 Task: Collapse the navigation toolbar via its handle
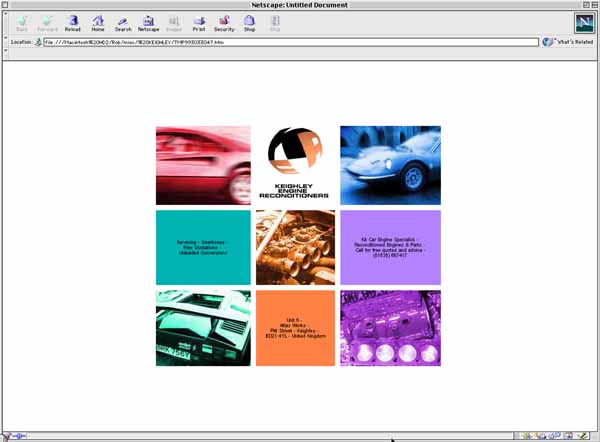click(x=5, y=23)
